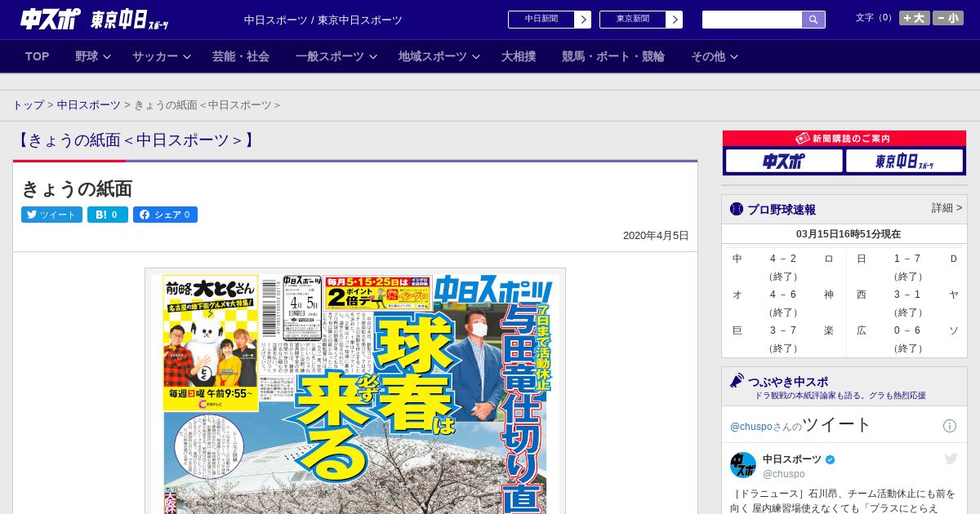This screenshot has height=514, width=980.
Task: Expand the その他 menu dropdown
Action: 715,56
